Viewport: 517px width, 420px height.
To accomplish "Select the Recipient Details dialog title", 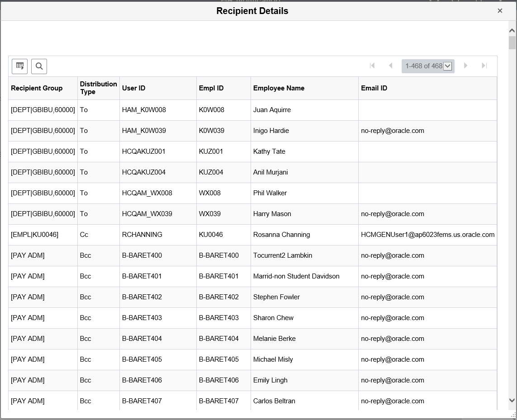I will tap(252, 11).
